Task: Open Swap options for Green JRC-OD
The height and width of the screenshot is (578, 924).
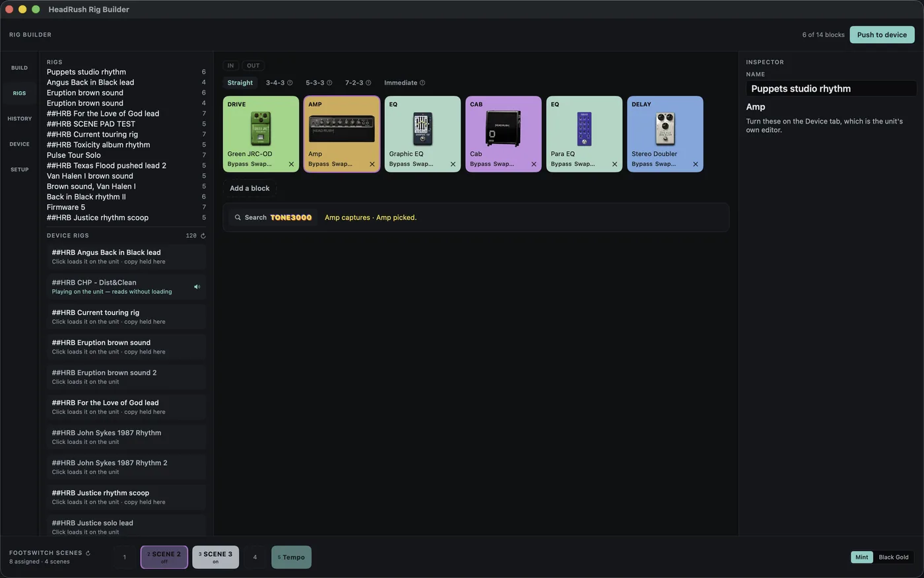Action: (x=261, y=164)
